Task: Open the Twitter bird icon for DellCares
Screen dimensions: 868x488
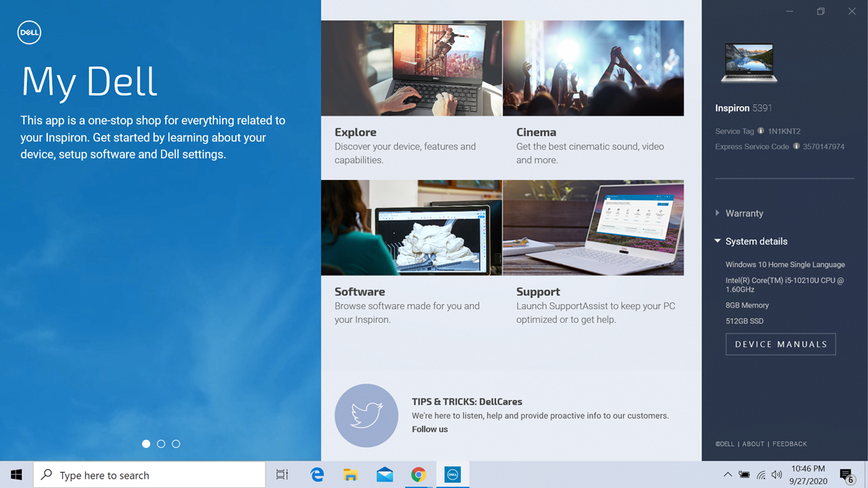Action: pos(366,415)
